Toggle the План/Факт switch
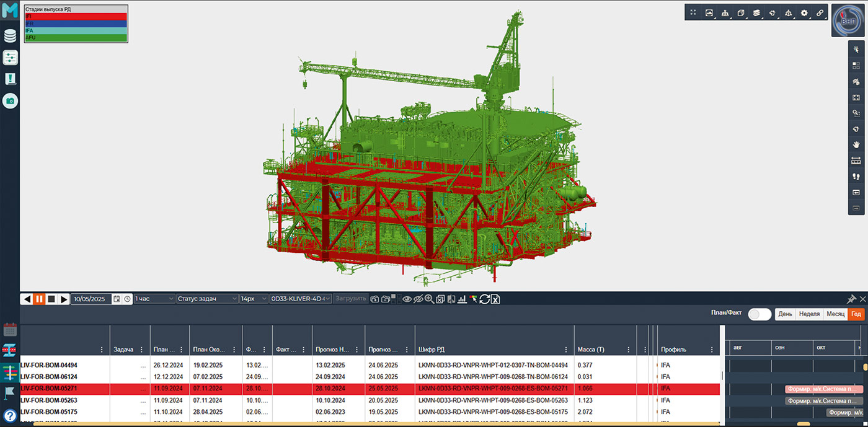 pyautogui.click(x=759, y=314)
